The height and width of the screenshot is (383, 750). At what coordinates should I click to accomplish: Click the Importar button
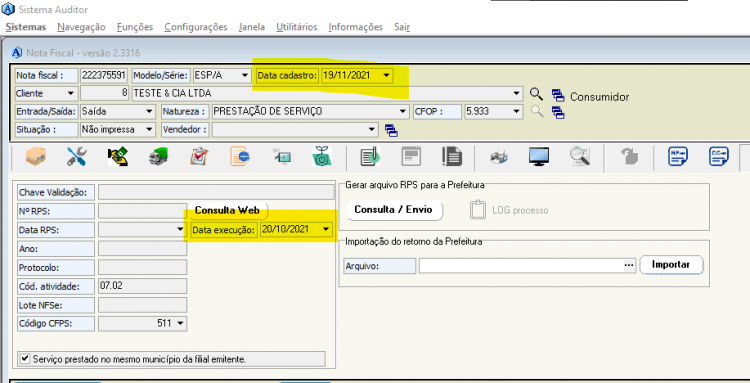click(671, 265)
